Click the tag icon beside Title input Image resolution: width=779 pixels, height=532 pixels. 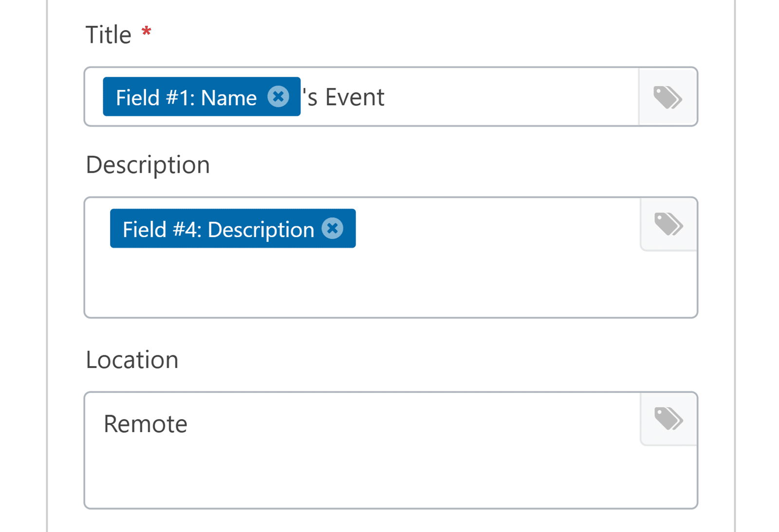(668, 96)
